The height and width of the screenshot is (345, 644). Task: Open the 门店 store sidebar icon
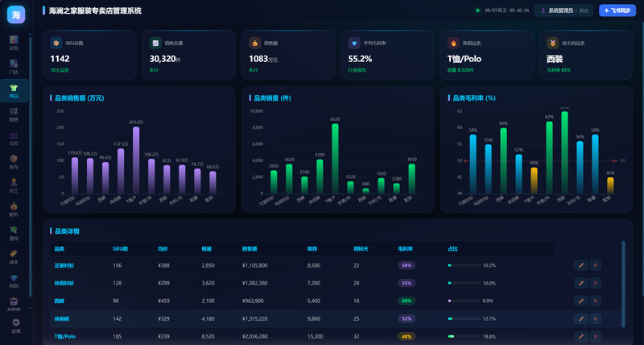click(14, 67)
